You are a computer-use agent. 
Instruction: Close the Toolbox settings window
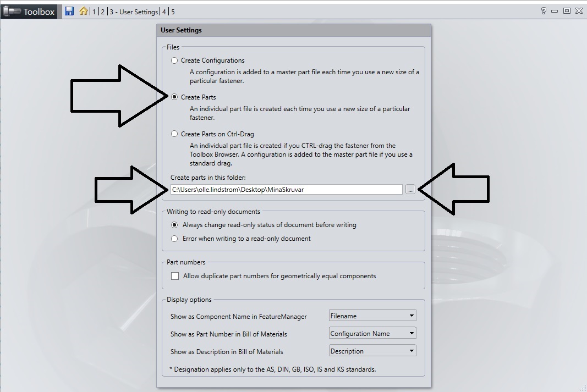click(578, 11)
